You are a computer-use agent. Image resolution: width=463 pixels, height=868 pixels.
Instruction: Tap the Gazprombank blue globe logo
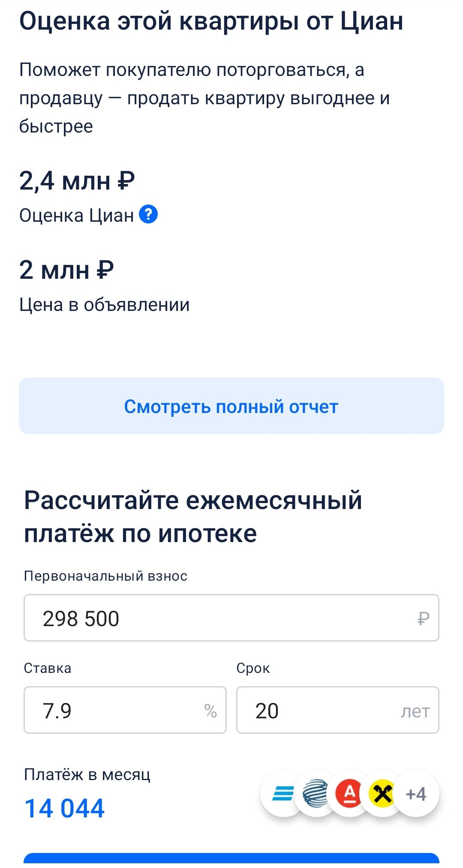pyautogui.click(x=316, y=793)
